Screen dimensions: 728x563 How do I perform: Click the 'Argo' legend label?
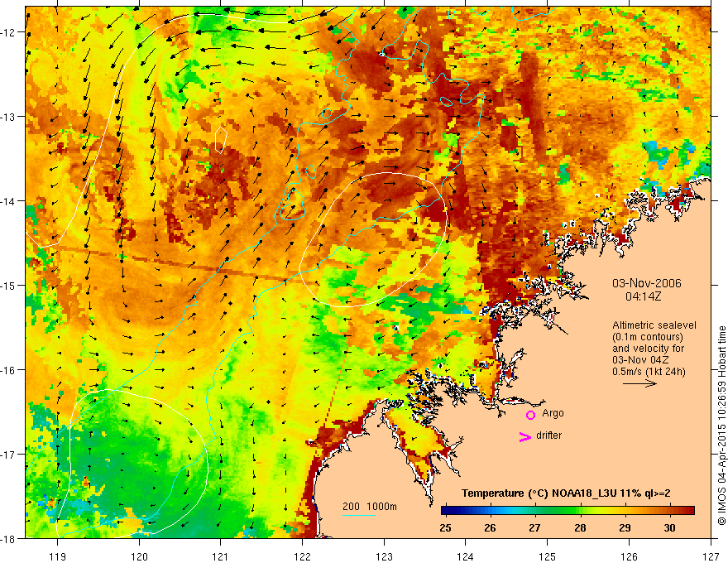pos(553,413)
